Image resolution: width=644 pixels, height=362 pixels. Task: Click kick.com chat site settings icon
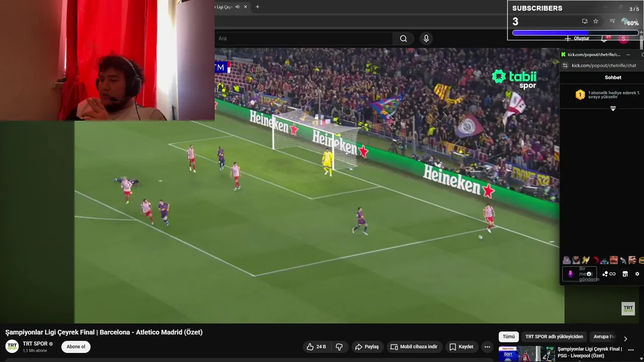pos(565,65)
